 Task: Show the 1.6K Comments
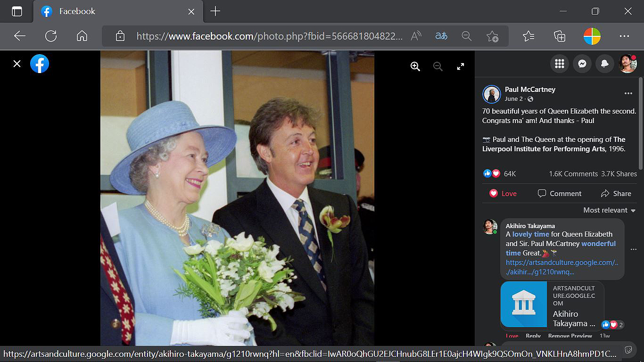573,173
